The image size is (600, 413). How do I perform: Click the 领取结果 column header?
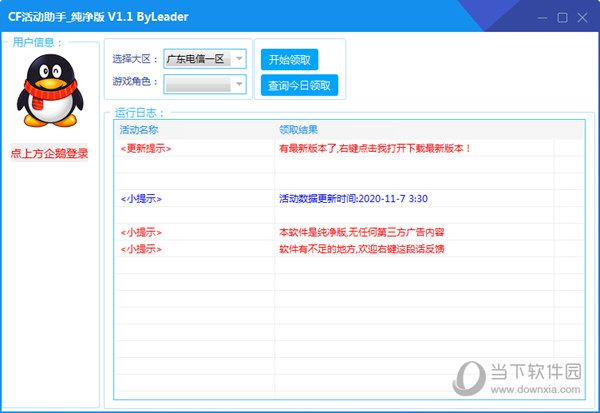point(298,130)
